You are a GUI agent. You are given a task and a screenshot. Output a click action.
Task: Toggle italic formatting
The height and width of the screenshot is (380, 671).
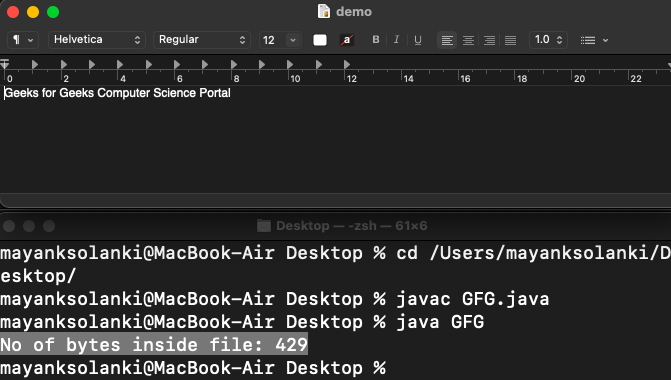point(397,40)
